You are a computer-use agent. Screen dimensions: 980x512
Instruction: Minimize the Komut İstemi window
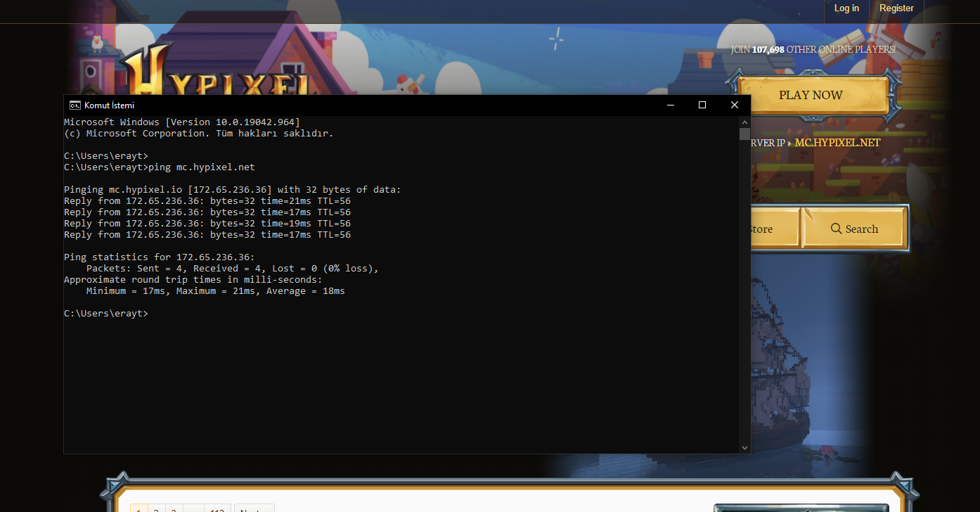[670, 105]
